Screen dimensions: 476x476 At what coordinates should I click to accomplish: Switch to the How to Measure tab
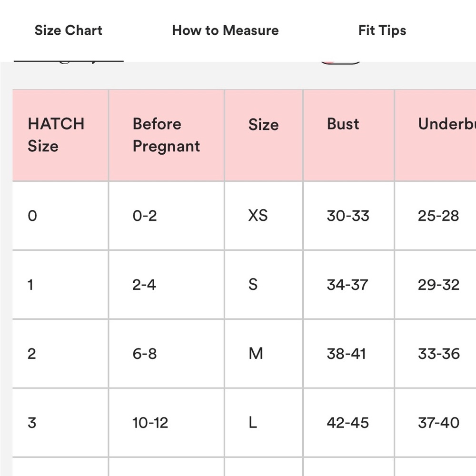(225, 30)
